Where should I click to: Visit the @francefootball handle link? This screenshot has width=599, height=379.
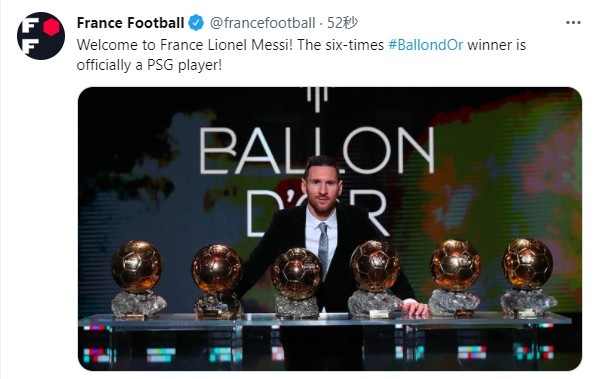(x=262, y=23)
